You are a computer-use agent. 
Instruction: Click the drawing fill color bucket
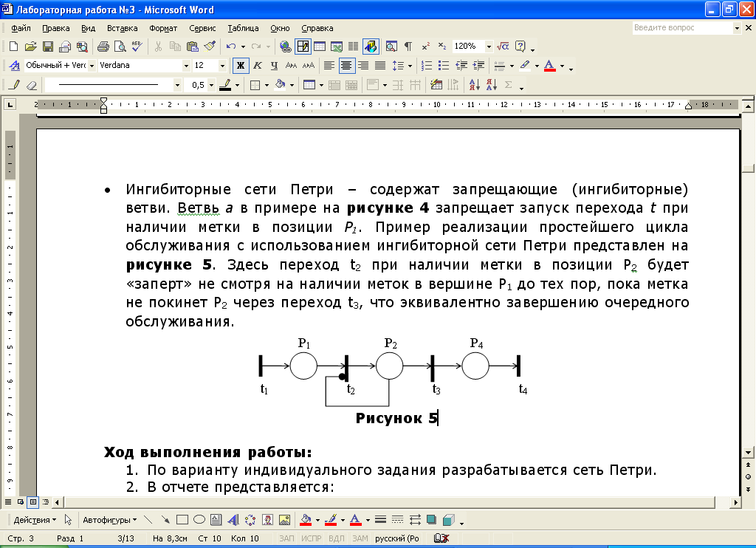pyautogui.click(x=305, y=520)
